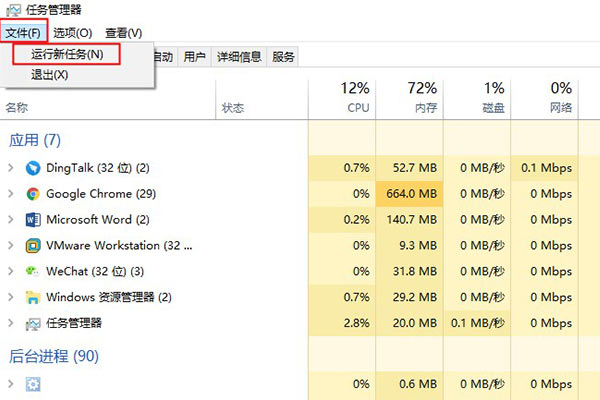This screenshot has width=600, height=400.
Task: Open the 文件(F) menu
Action: point(23,33)
